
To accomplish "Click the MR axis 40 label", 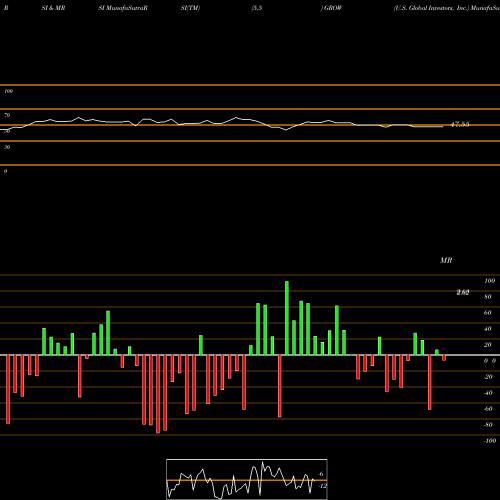I will point(488,329).
